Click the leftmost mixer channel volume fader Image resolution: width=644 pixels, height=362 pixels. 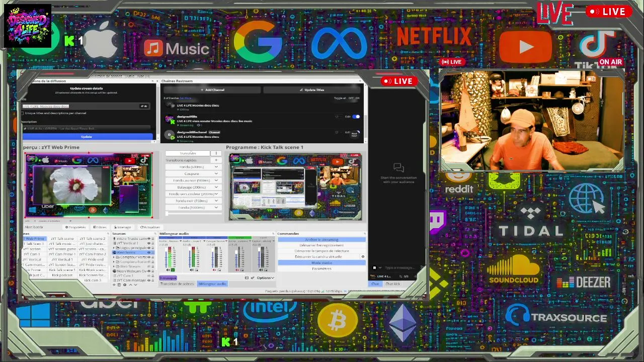click(x=166, y=257)
